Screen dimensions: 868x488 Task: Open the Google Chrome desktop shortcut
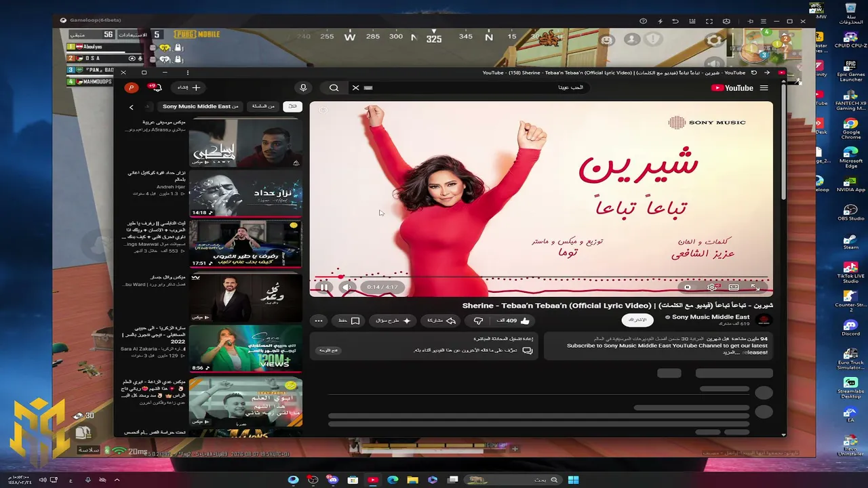coord(850,129)
